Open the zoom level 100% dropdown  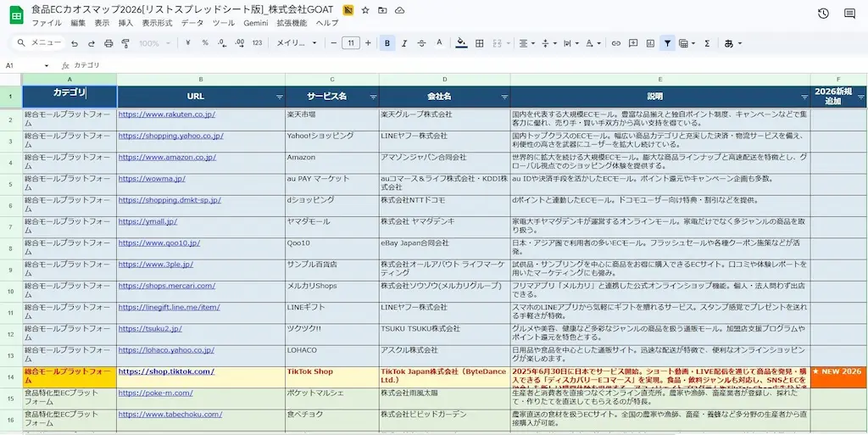155,43
